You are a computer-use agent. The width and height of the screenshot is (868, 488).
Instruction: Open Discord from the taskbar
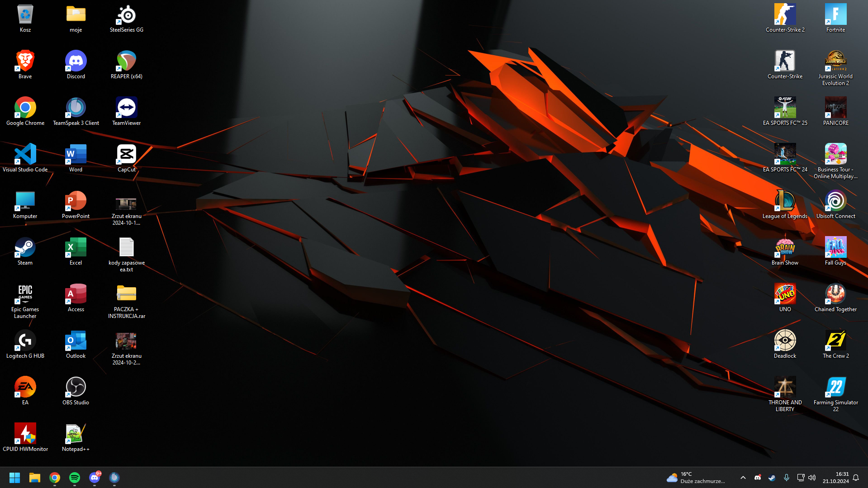[x=95, y=478]
